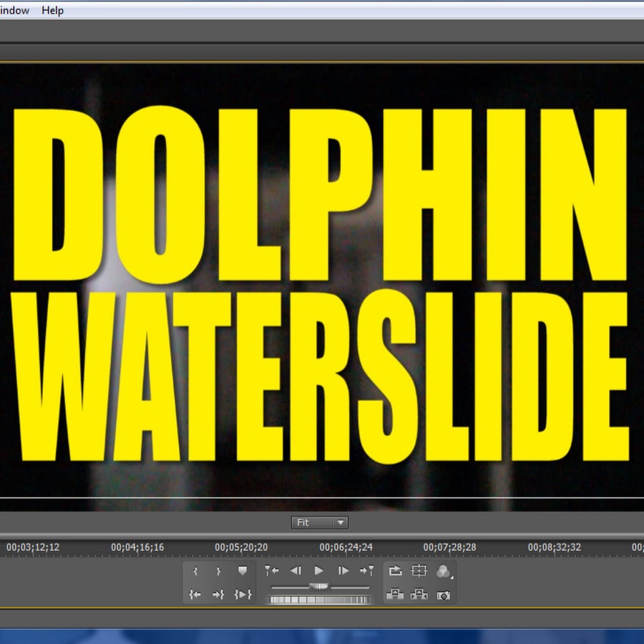Click the DOLPHIN WATERSLIDE video preview

click(322, 287)
